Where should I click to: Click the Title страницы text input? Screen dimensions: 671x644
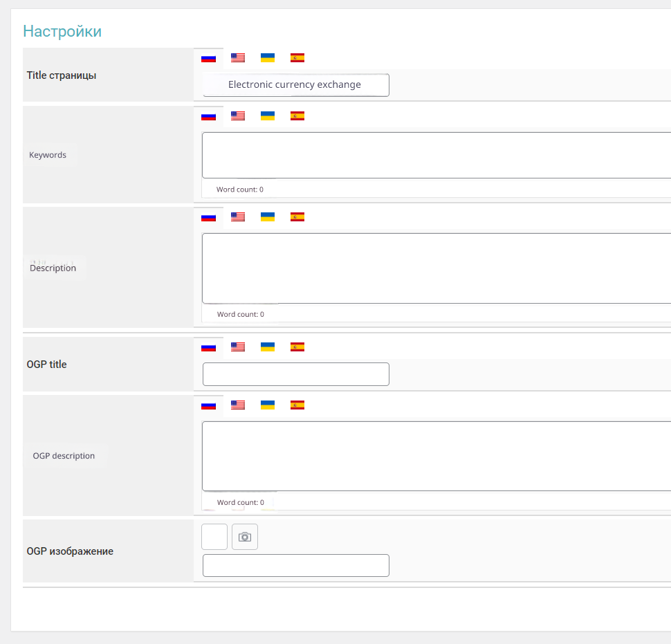pos(295,85)
